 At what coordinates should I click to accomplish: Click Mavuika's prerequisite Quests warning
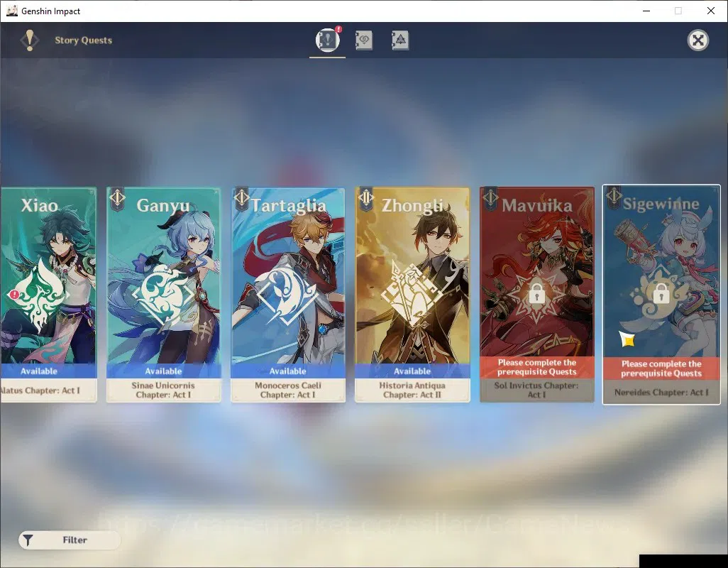[x=536, y=367]
